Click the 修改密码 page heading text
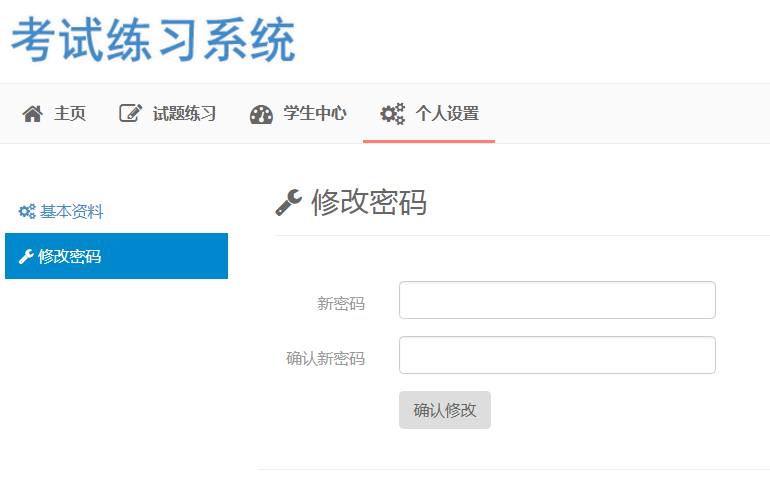This screenshot has width=770, height=477. (x=369, y=202)
